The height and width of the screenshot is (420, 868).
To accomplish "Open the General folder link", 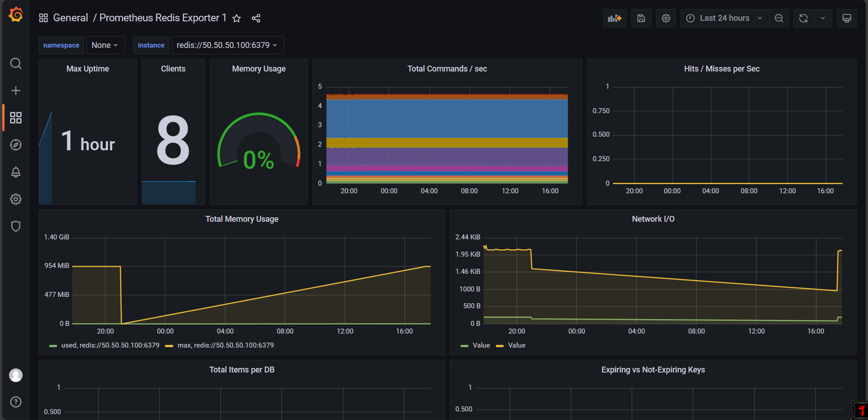I will 71,18.
